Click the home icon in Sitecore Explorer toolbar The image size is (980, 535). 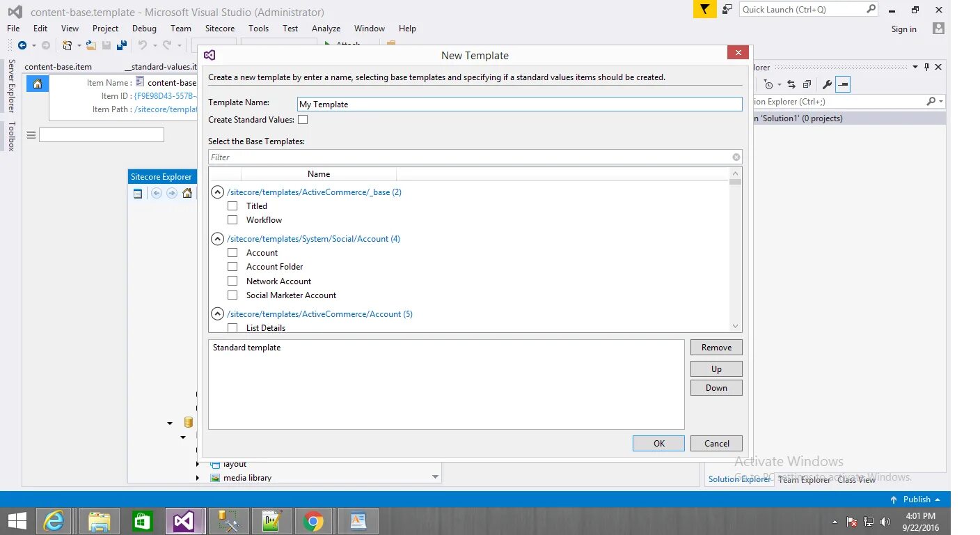click(187, 193)
